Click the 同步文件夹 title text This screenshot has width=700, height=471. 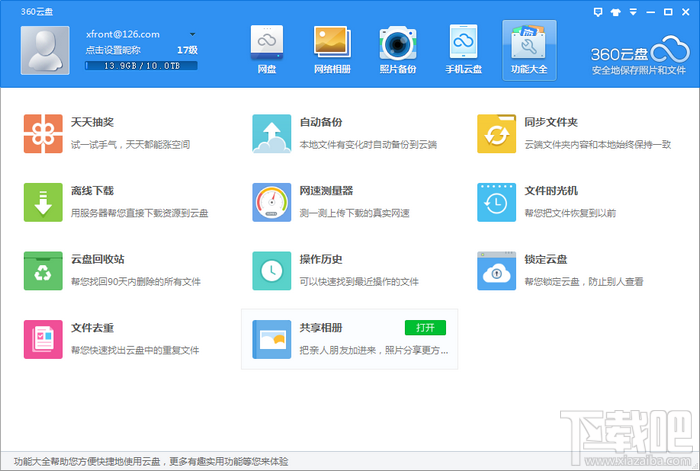[x=551, y=122]
